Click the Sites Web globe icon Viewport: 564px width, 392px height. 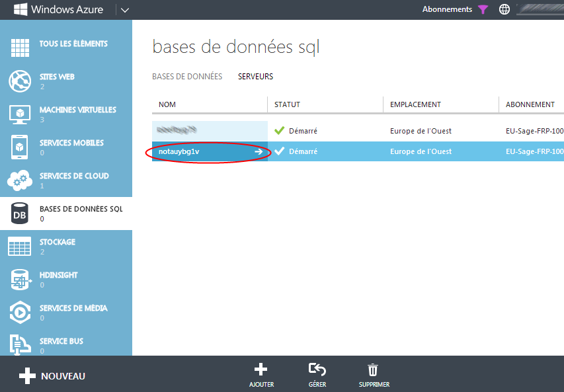click(x=20, y=81)
